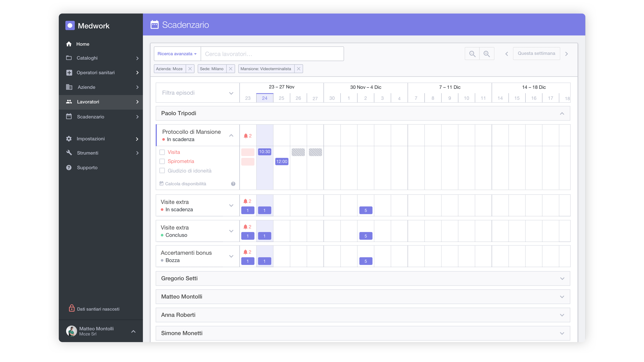The width and height of the screenshot is (644, 362).
Task: Open the user menu chevron for Matteo Montolli
Action: pos(133,331)
